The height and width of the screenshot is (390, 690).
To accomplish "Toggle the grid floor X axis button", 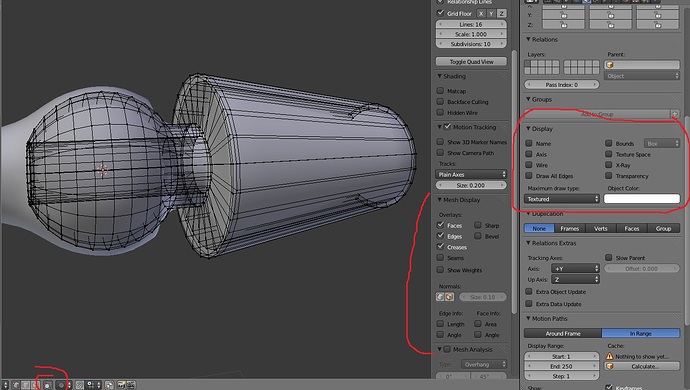I will 481,14.
